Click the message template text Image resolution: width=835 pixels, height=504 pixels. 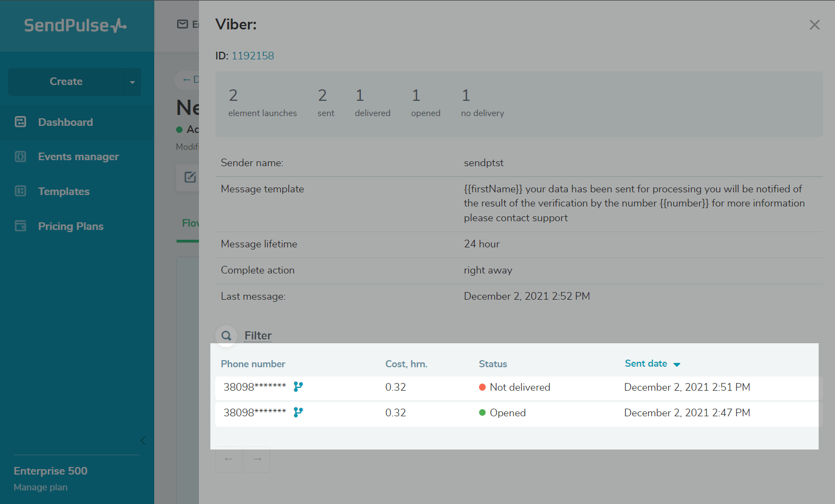(634, 203)
